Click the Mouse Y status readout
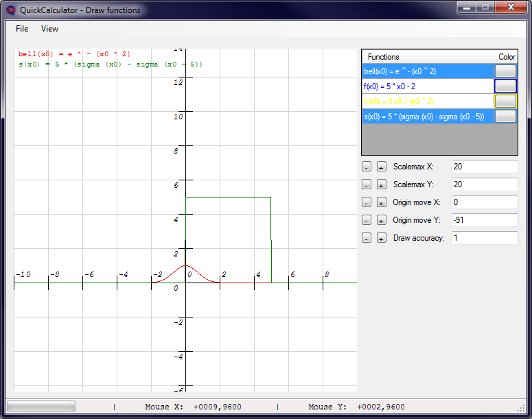 pos(356,407)
